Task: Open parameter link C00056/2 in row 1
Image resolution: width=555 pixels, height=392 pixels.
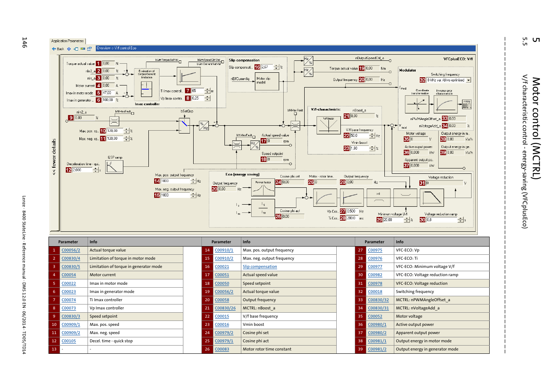Action: coord(71,250)
